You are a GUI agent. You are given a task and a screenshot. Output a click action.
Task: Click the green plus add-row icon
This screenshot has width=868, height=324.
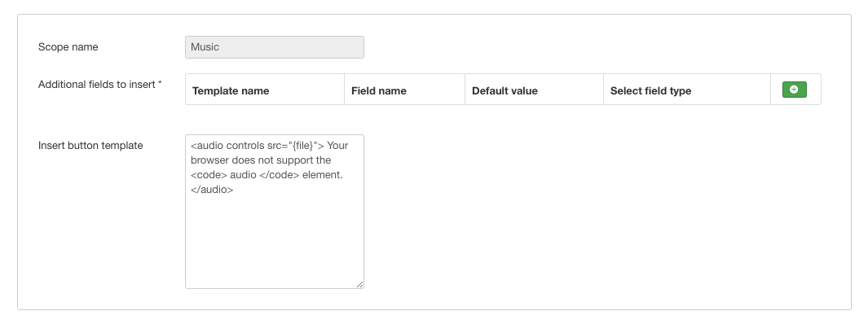pyautogui.click(x=794, y=90)
